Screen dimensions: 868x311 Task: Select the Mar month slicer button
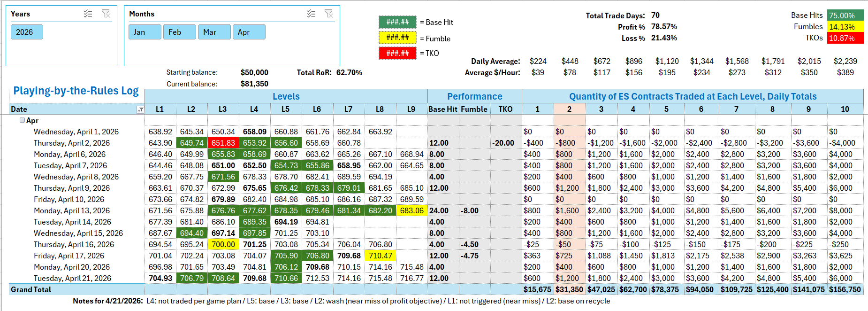click(x=214, y=32)
